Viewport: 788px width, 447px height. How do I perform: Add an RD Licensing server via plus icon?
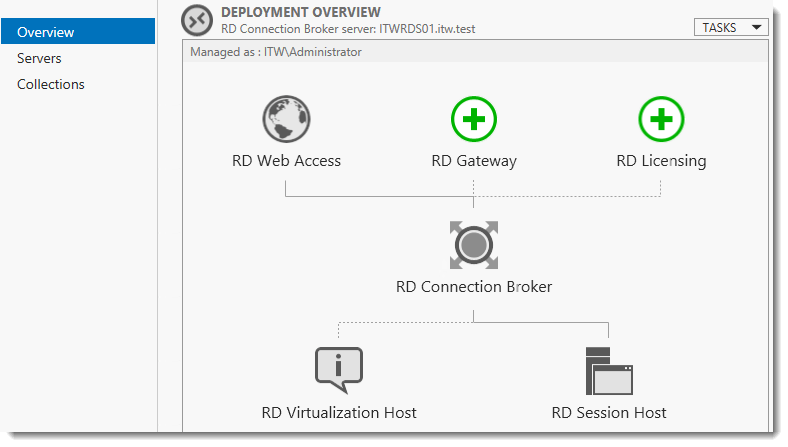(661, 119)
